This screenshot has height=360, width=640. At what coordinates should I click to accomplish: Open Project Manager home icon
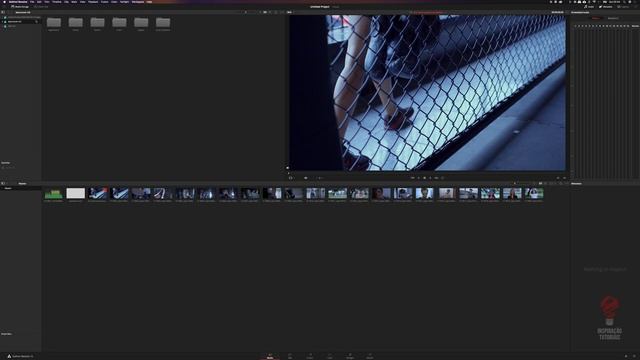click(x=626, y=356)
